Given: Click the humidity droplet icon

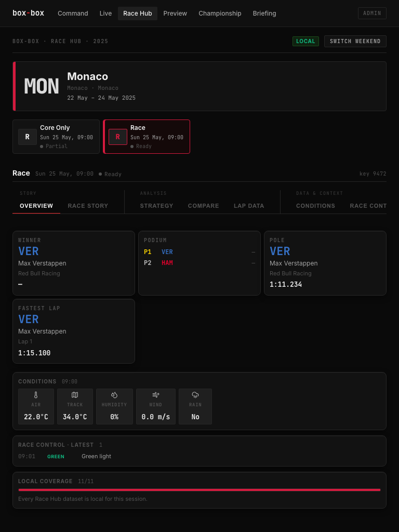Looking at the screenshot, I should (114, 395).
